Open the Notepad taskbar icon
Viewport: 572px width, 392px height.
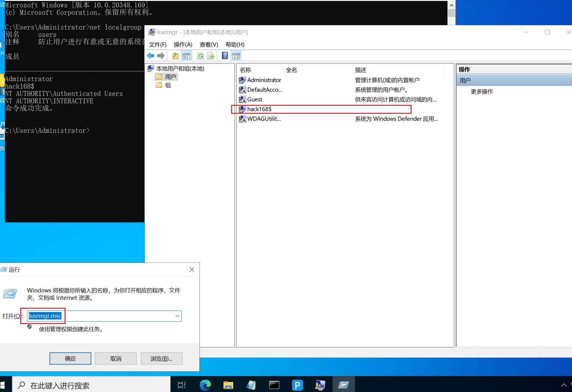[x=251, y=385]
